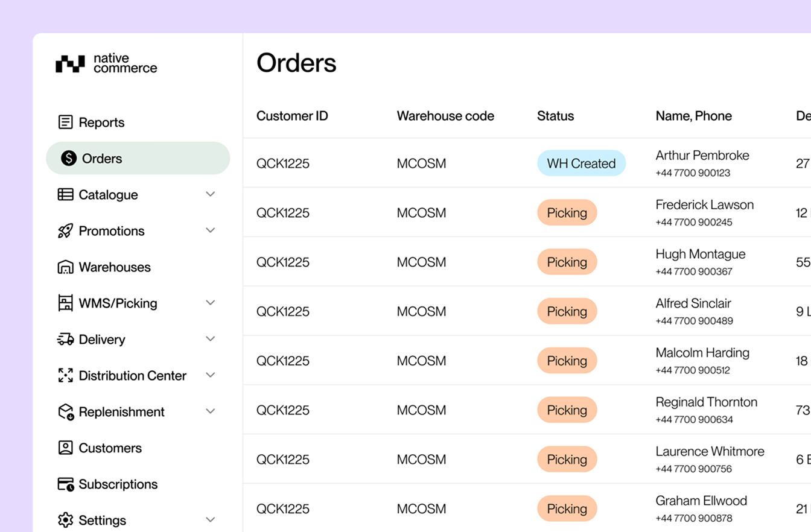The width and height of the screenshot is (811, 532).
Task: Click the Warehouses icon in the sidebar
Action: tap(65, 267)
